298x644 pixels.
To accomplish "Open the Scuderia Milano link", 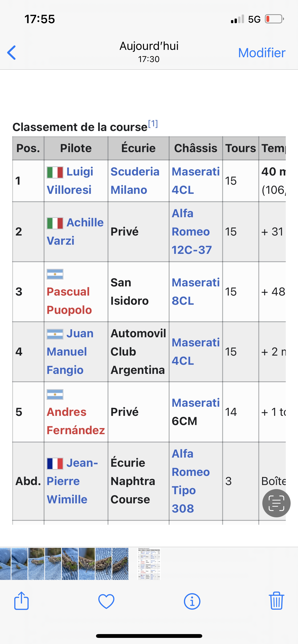I will click(135, 181).
